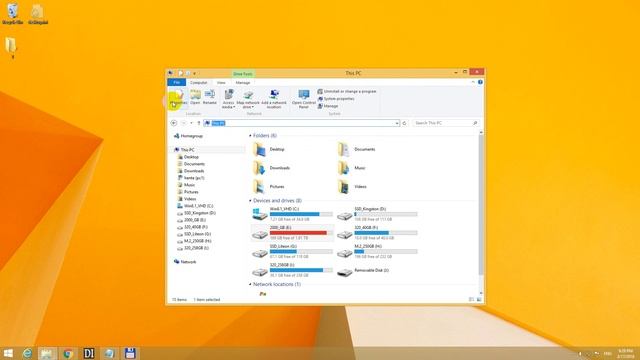Click Open Control Panel in the ribbon

click(x=304, y=99)
